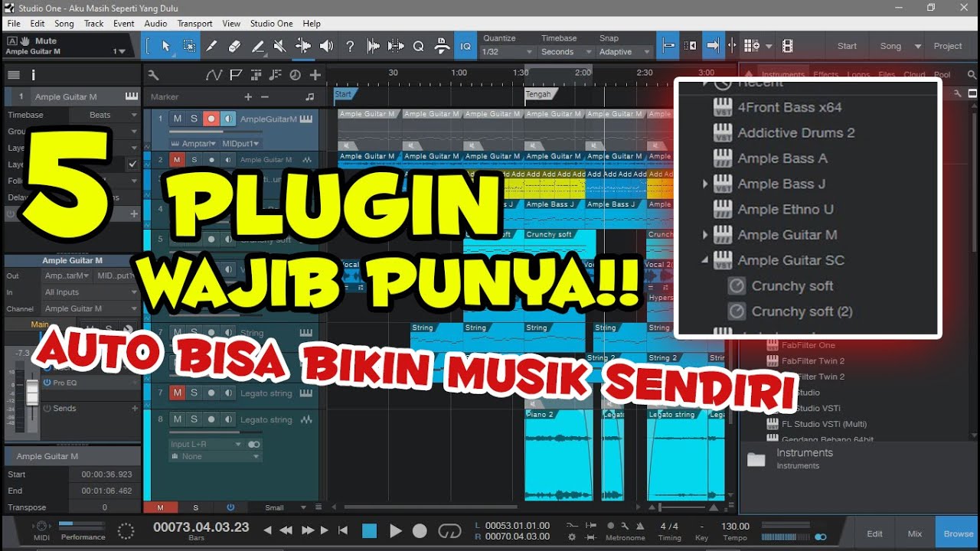Open the tempo track clock icon

(296, 75)
